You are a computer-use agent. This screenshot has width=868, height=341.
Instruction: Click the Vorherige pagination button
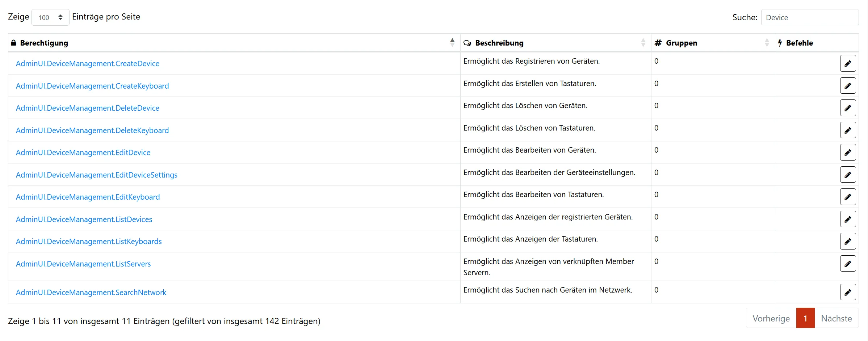click(771, 318)
